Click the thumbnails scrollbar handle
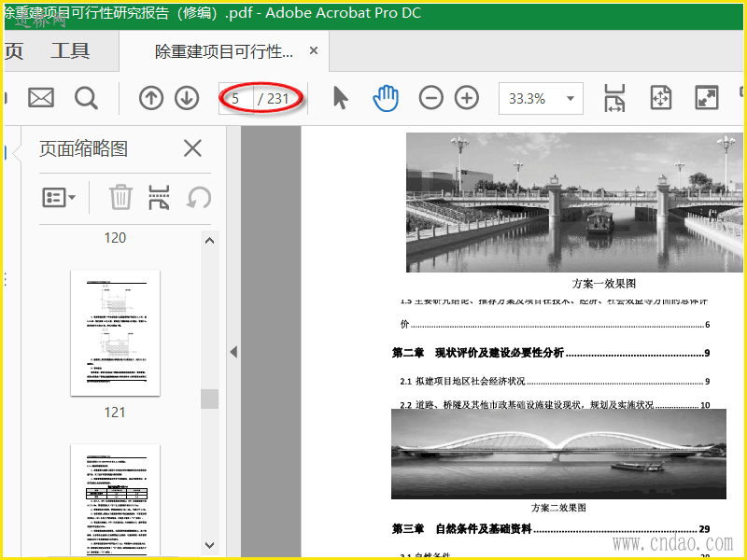The image size is (747, 560). pos(209,399)
